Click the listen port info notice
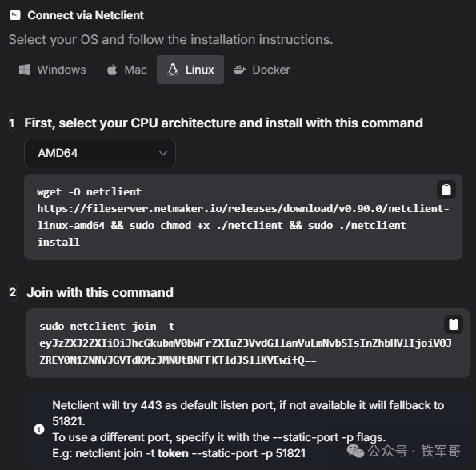Screen dimensions: 476x470 pyautogui.click(x=248, y=429)
